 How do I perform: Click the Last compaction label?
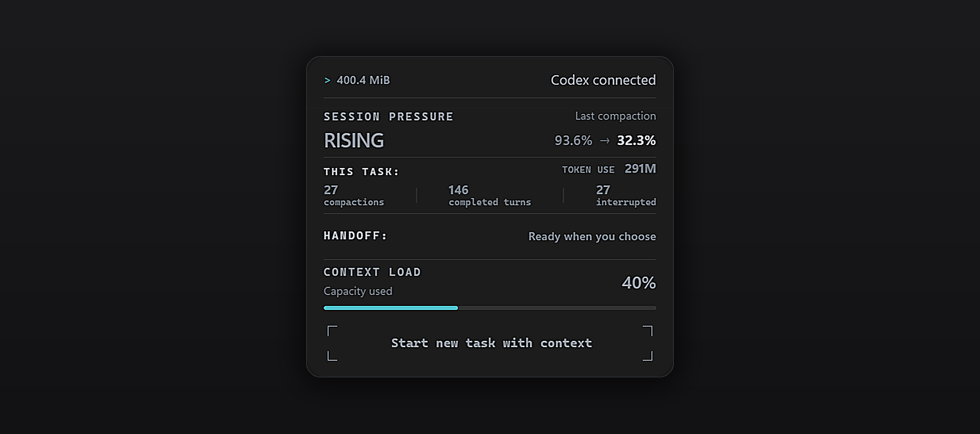click(x=616, y=116)
